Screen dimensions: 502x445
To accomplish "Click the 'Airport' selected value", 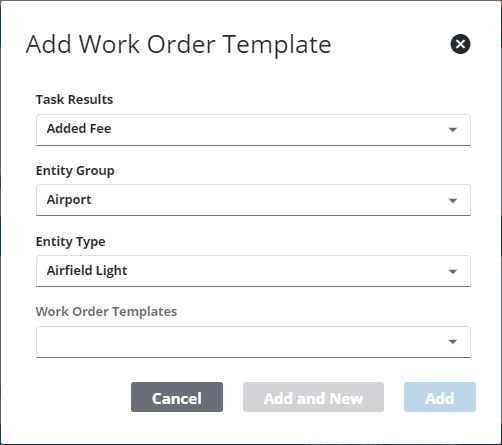I will (x=69, y=200).
